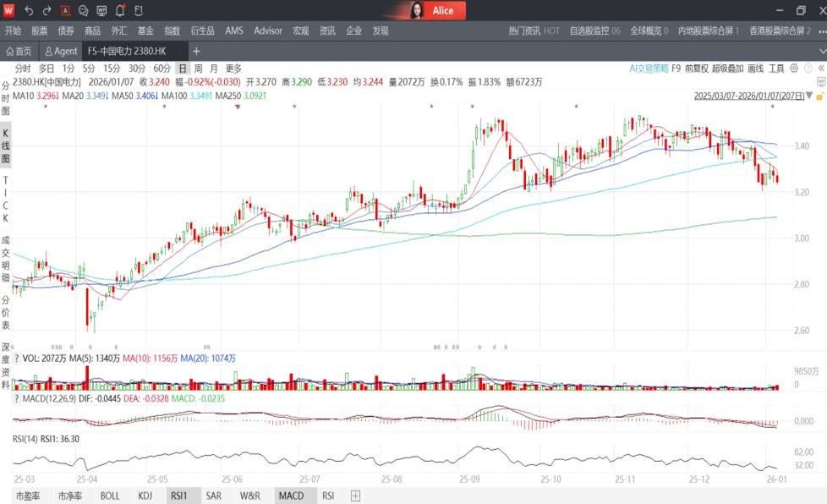Toggle the RSI1 indicator tab

tap(178, 496)
